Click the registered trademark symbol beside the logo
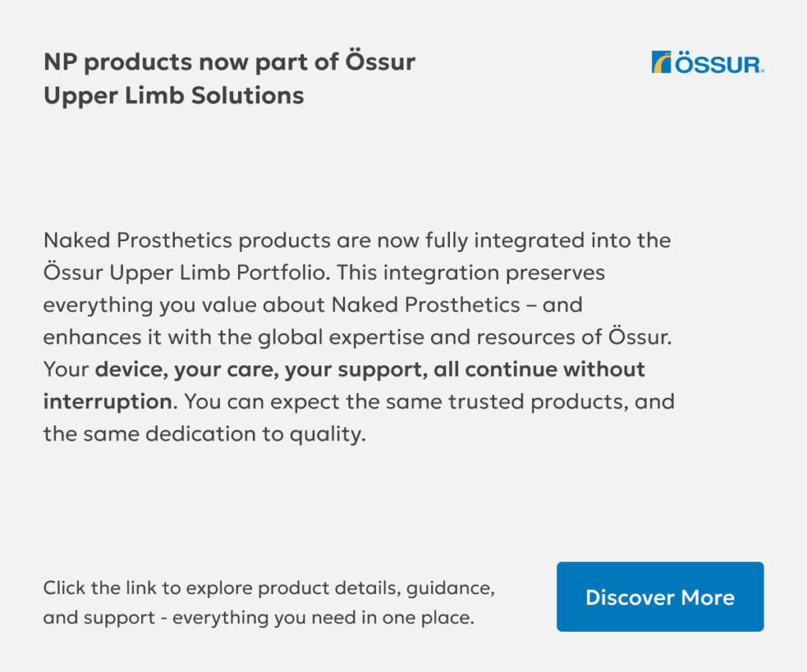 pos(761,71)
